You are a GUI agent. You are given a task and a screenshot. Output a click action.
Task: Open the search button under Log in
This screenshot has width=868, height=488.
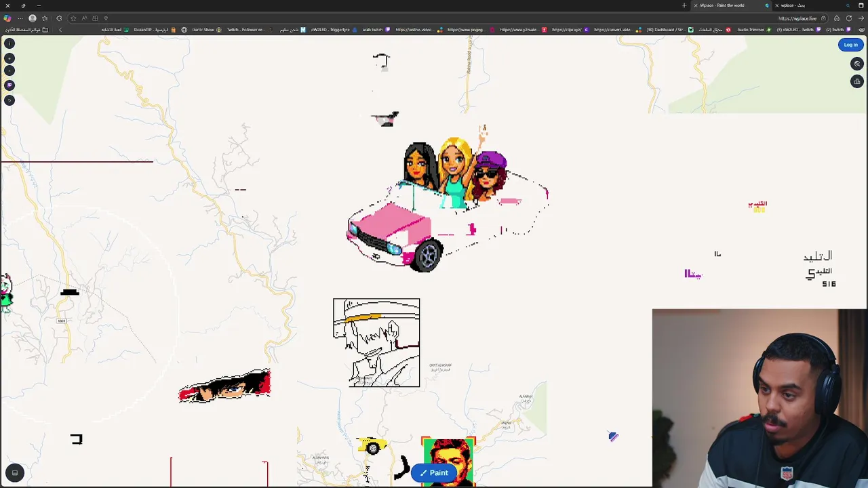click(x=857, y=64)
